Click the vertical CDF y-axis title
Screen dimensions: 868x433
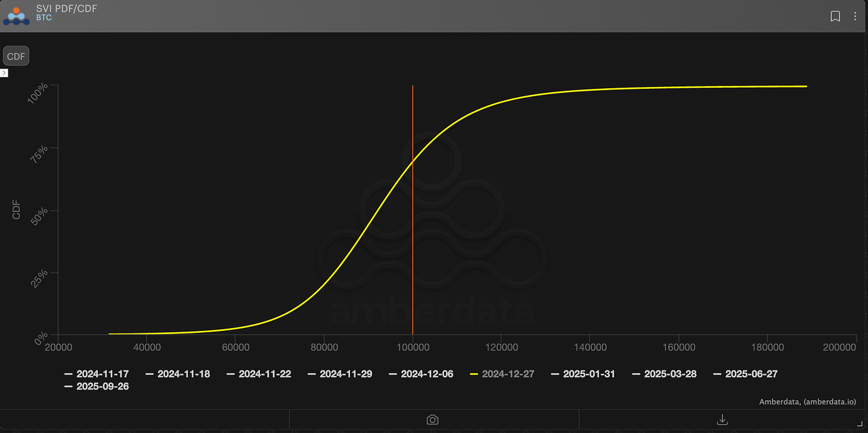pyautogui.click(x=17, y=210)
